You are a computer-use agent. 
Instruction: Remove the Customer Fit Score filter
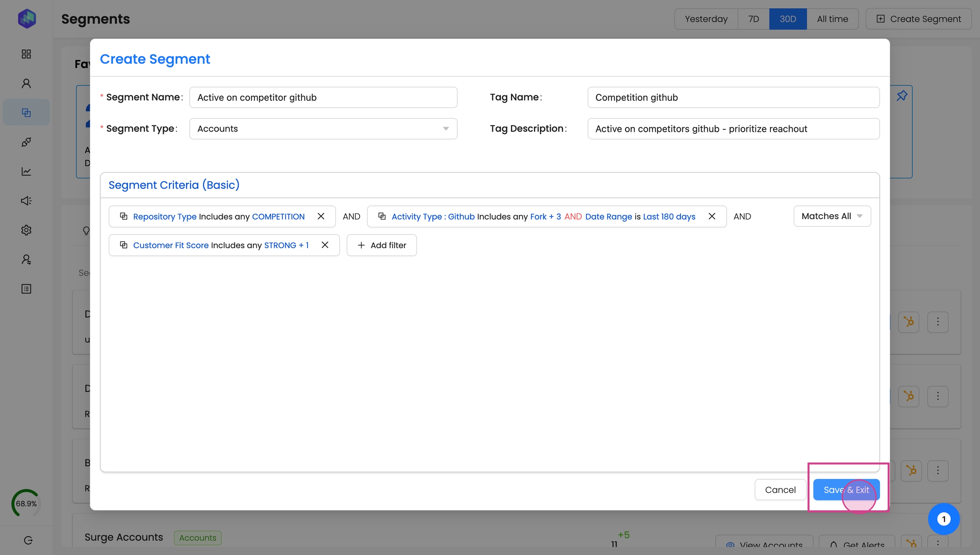(x=325, y=245)
